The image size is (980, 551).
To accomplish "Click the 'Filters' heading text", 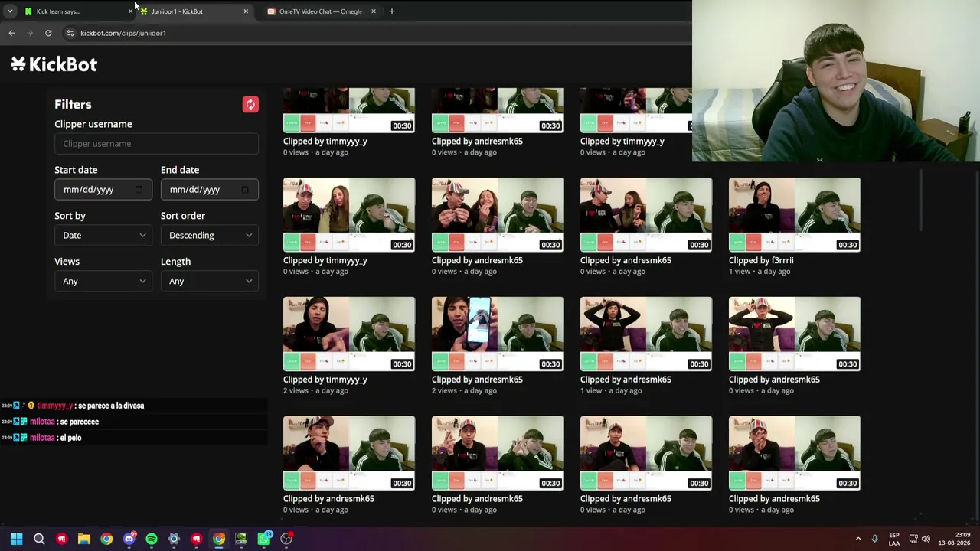I will click(x=73, y=104).
